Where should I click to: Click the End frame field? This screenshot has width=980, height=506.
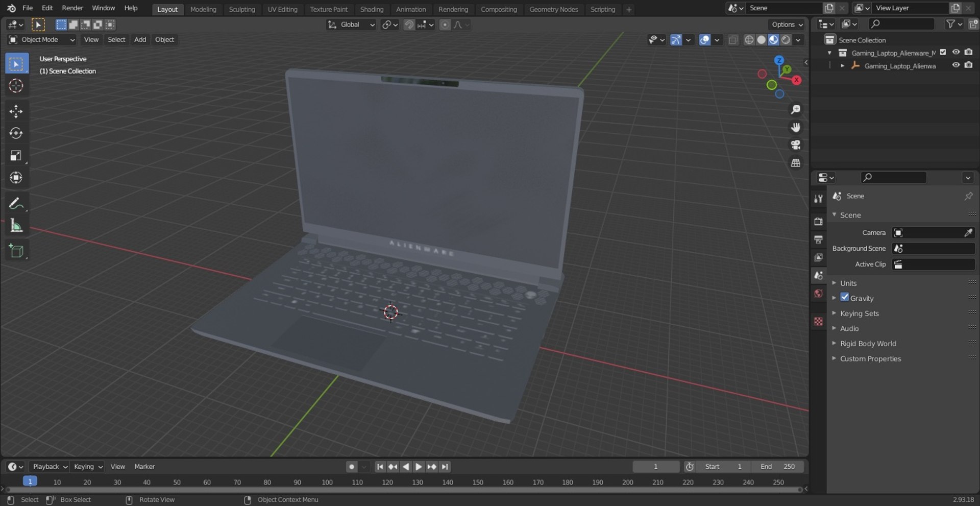click(x=777, y=467)
